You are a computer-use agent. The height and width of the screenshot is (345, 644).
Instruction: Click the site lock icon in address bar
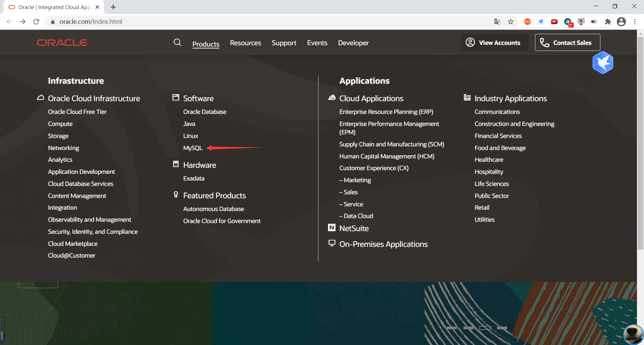53,22
